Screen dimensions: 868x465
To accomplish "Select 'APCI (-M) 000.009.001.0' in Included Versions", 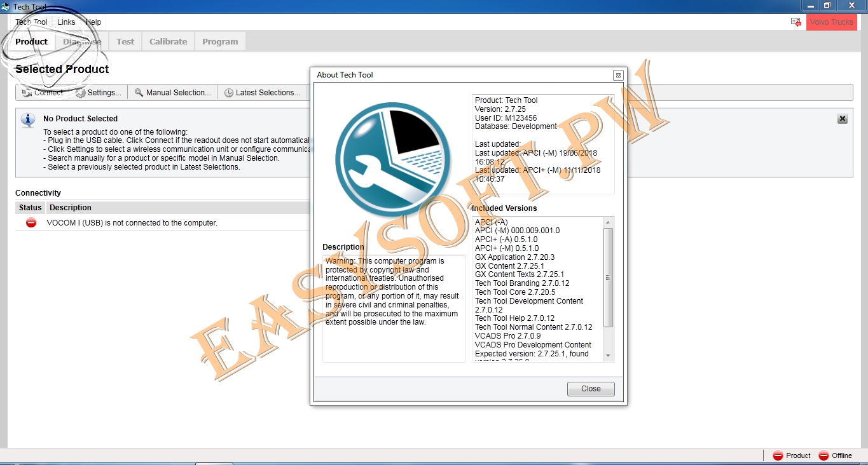I will click(518, 231).
